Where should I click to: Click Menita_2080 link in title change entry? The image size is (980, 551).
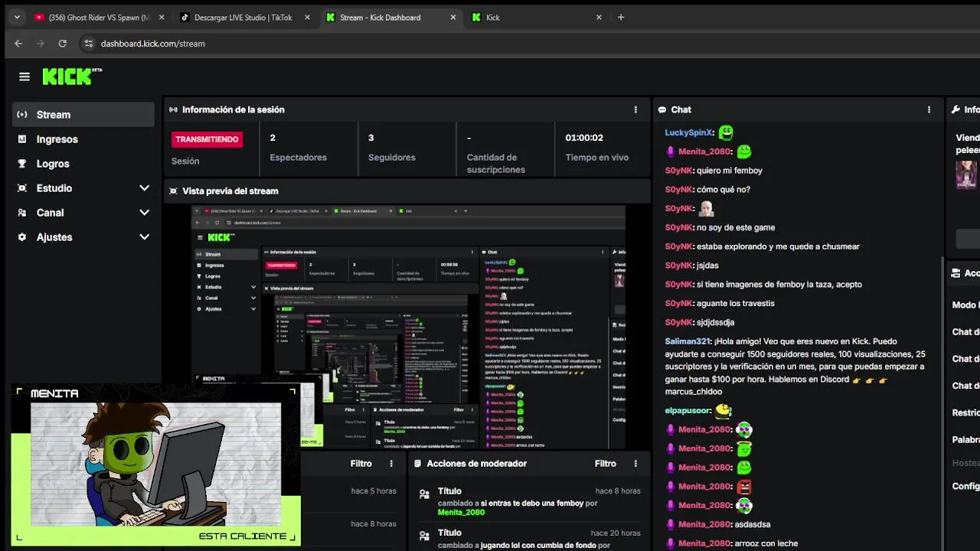click(x=461, y=512)
